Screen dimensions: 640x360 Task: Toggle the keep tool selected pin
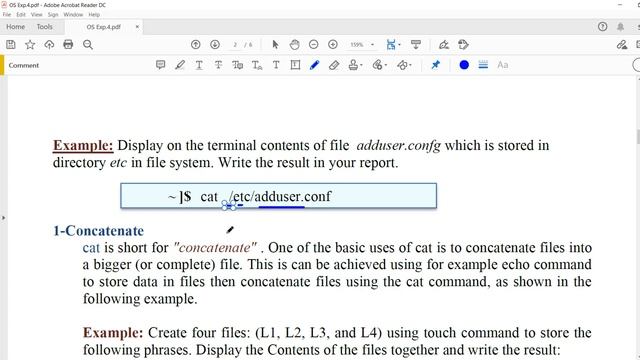tap(436, 65)
